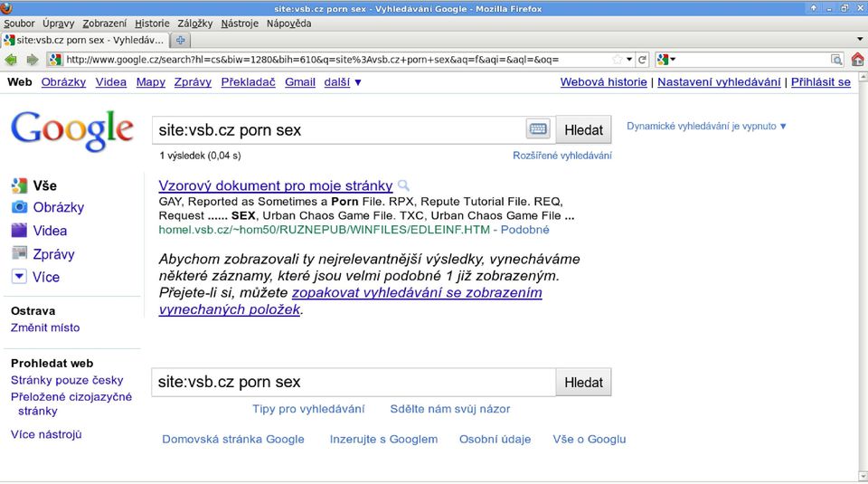Click zopakovat vyhledávání se zobrazením link
The width and height of the screenshot is (868, 484).
[417, 292]
